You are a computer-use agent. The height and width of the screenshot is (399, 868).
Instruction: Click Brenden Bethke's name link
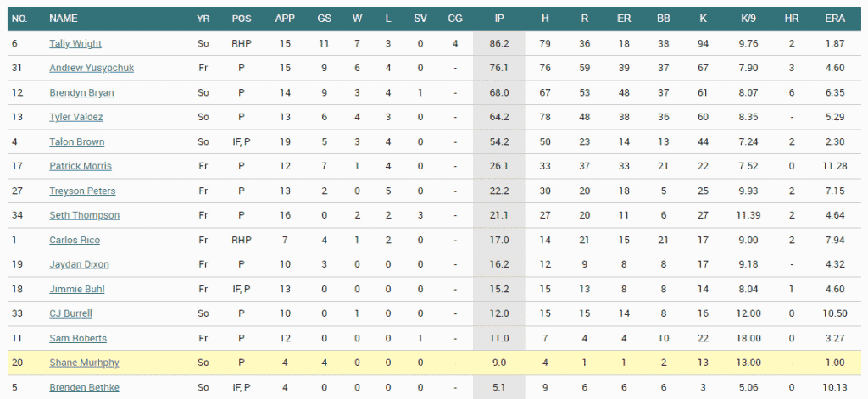click(x=84, y=387)
